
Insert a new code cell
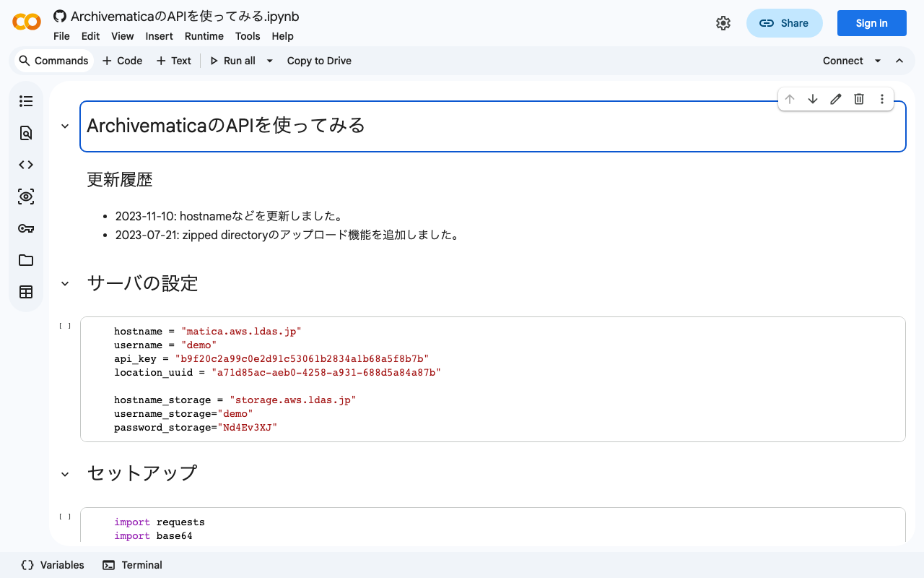tap(122, 61)
